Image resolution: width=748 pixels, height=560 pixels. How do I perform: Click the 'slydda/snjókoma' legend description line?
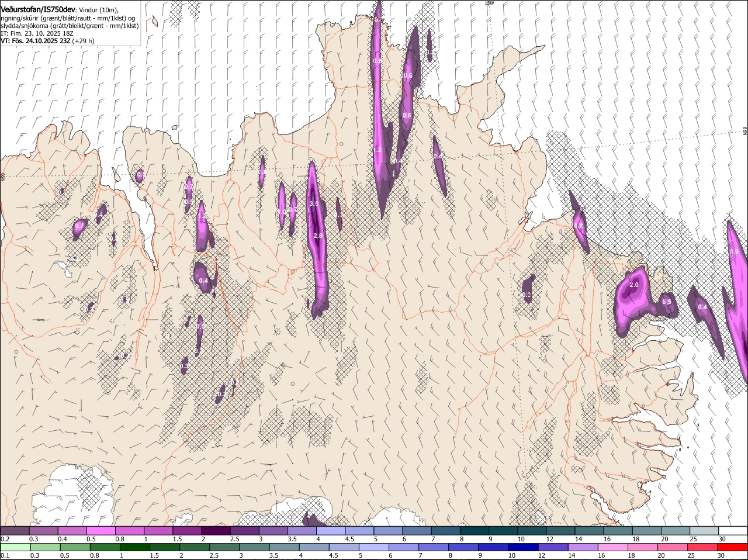[70, 26]
